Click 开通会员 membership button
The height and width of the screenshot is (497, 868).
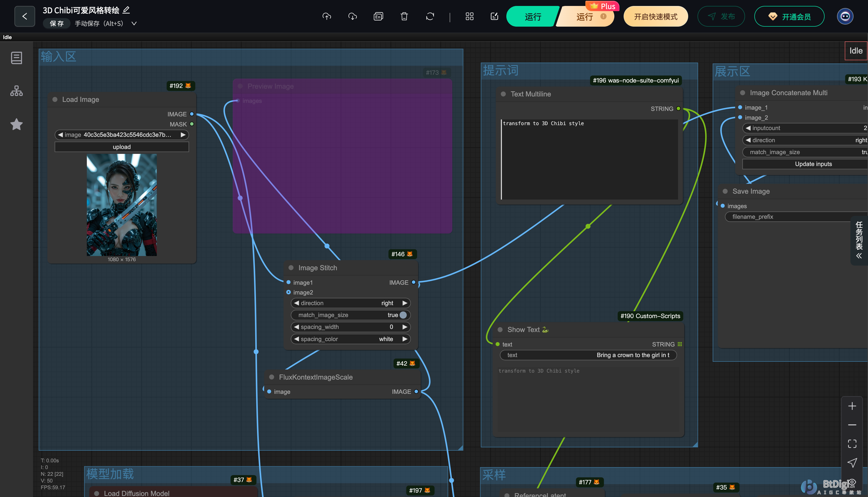coord(789,16)
